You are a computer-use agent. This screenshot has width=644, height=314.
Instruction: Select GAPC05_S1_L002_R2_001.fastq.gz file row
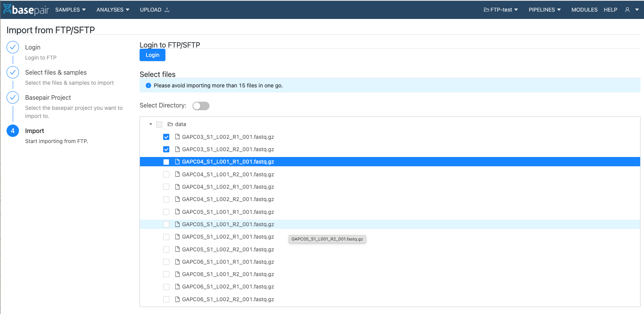point(228,249)
